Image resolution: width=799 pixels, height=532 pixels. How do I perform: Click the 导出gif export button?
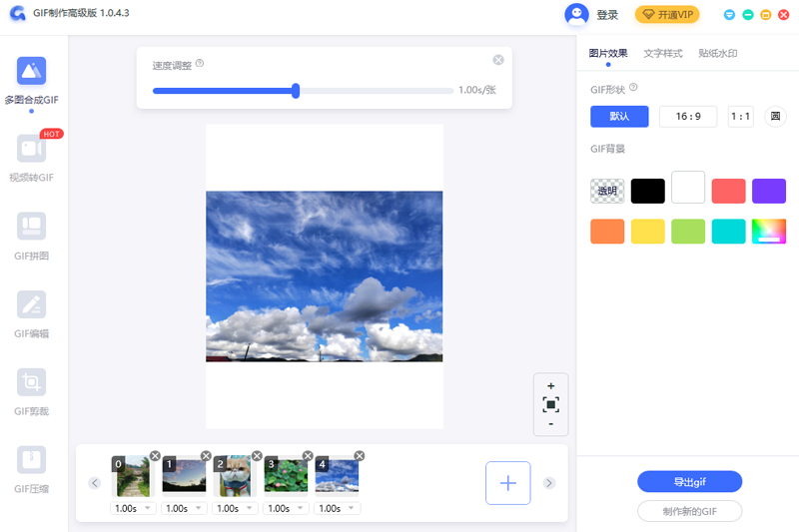(x=689, y=482)
